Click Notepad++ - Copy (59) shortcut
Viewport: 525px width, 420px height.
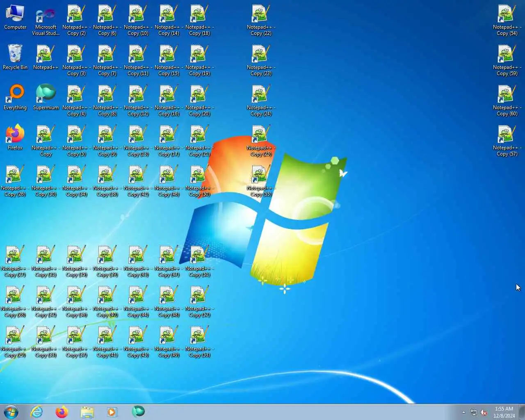tap(507, 60)
